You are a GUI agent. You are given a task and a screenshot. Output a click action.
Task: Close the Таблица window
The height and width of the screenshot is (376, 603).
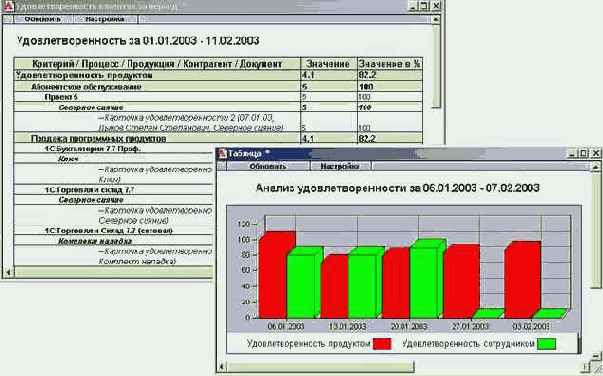click(596, 153)
